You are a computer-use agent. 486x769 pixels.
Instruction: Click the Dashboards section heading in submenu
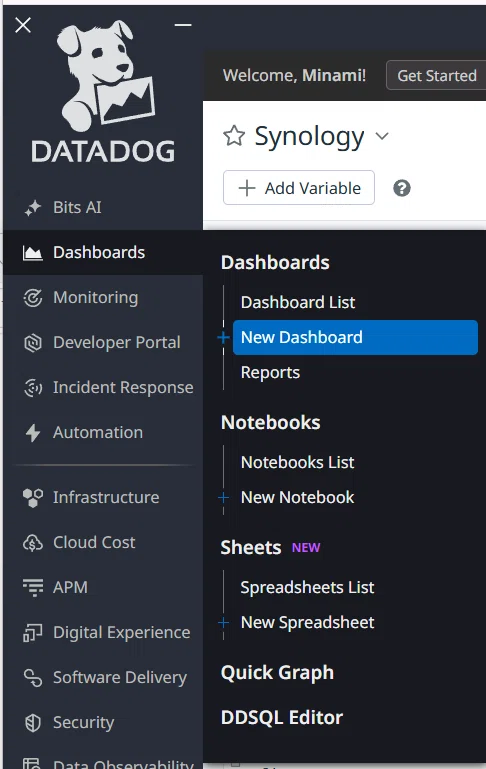[275, 263]
